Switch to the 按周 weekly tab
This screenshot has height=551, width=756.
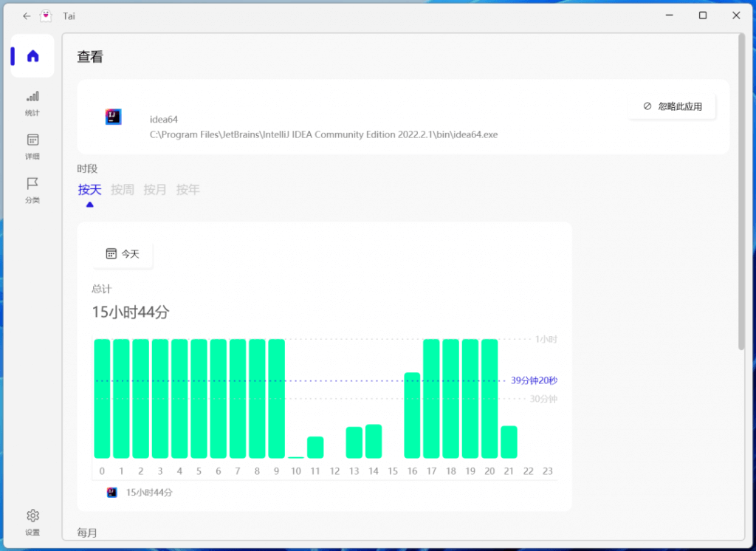click(123, 190)
